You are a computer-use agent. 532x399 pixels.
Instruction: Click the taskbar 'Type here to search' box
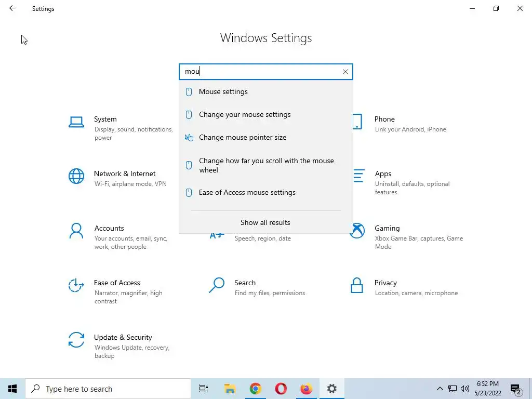point(108,389)
